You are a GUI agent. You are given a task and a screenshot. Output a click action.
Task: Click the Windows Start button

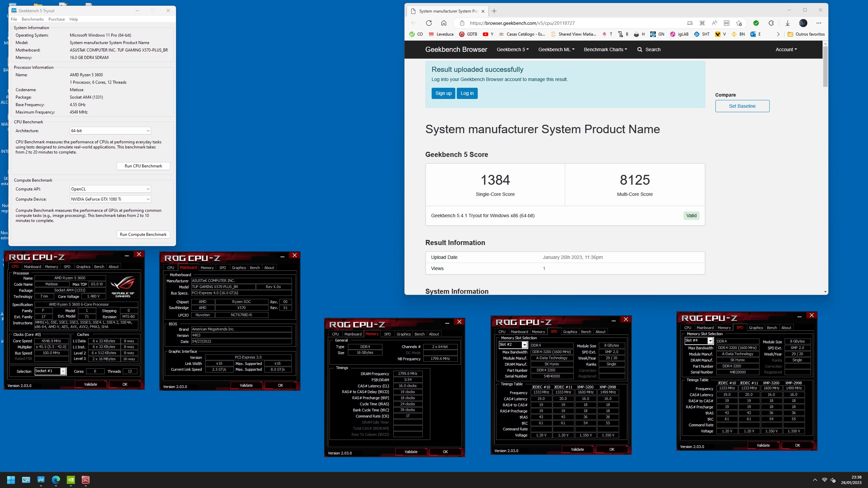[x=11, y=480]
